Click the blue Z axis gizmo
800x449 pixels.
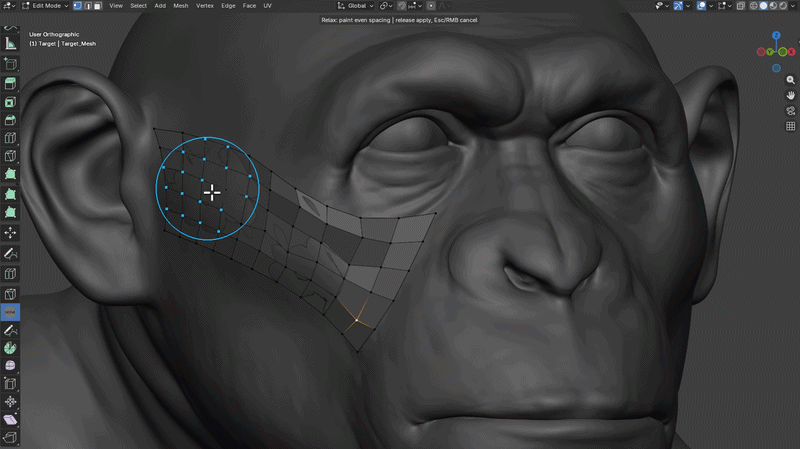point(776,35)
